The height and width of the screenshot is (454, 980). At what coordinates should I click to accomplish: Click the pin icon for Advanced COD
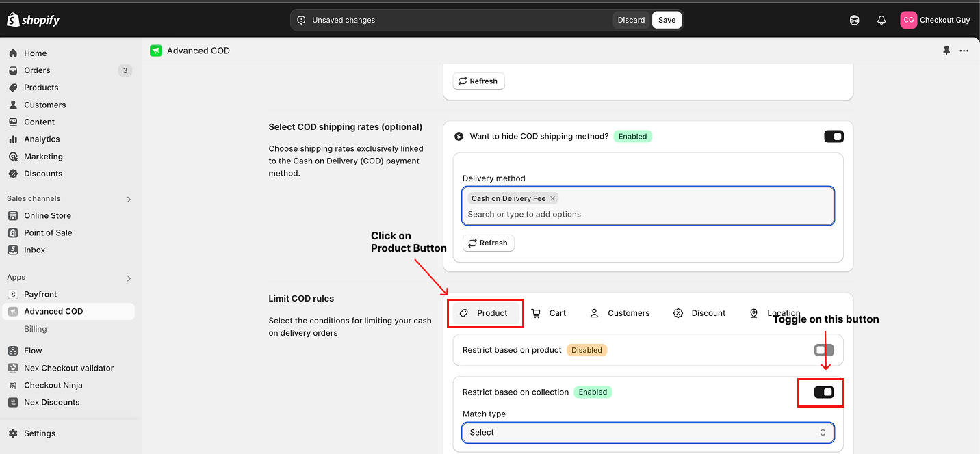click(x=946, y=51)
